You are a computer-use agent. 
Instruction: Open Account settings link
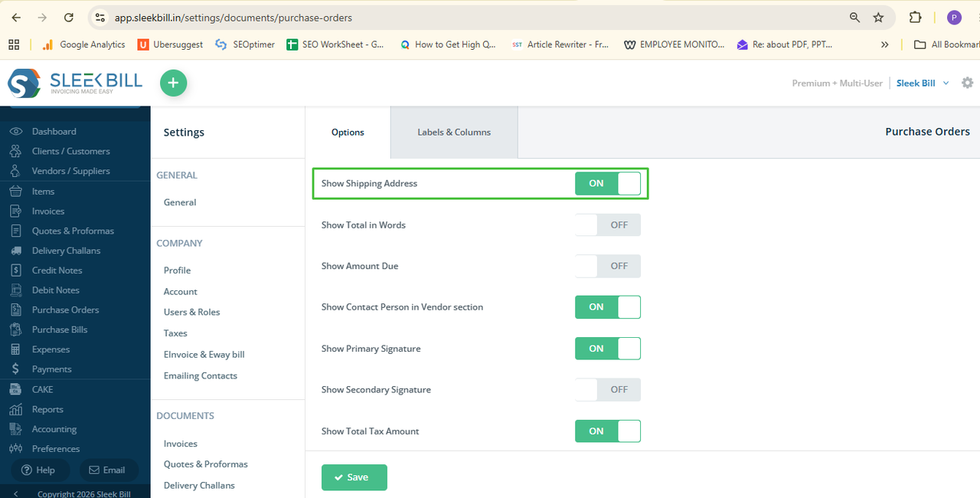181,292
